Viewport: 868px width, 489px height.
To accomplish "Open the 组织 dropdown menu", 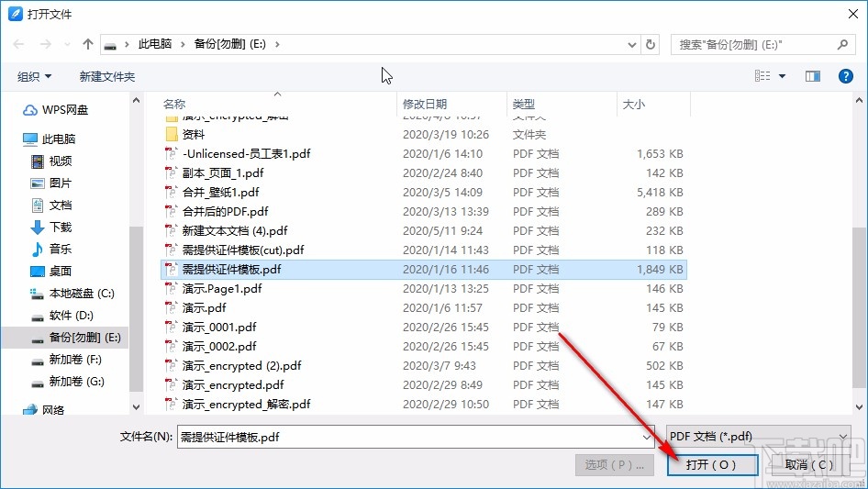I will pyautogui.click(x=34, y=76).
